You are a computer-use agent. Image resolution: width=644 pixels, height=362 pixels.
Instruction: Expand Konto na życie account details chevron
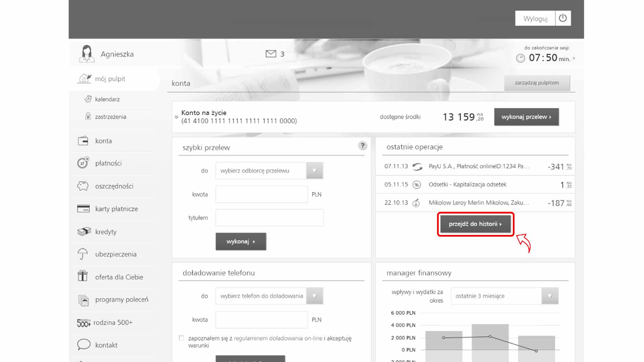point(176,117)
